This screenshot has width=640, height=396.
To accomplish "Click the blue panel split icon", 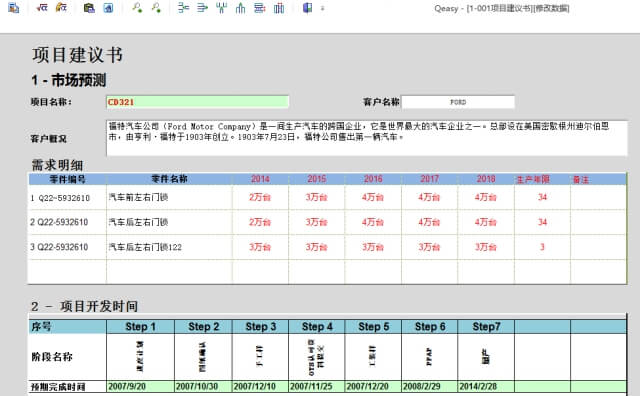I will [x=307, y=8].
